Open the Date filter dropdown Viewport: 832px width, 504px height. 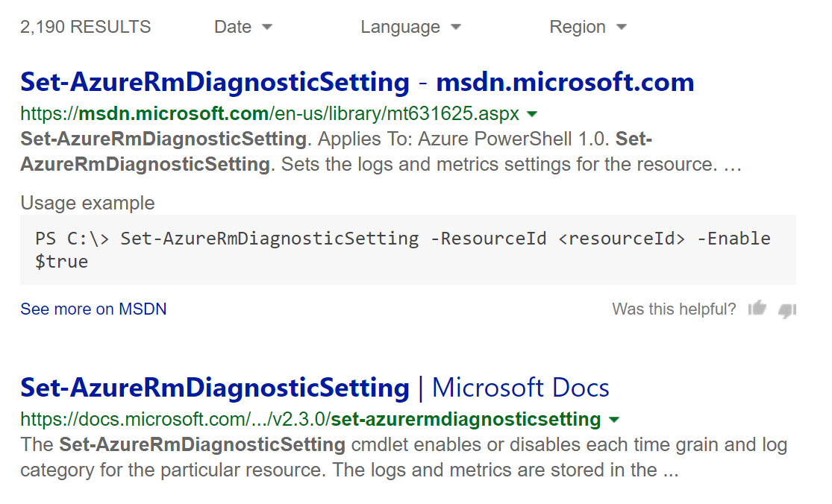point(243,27)
